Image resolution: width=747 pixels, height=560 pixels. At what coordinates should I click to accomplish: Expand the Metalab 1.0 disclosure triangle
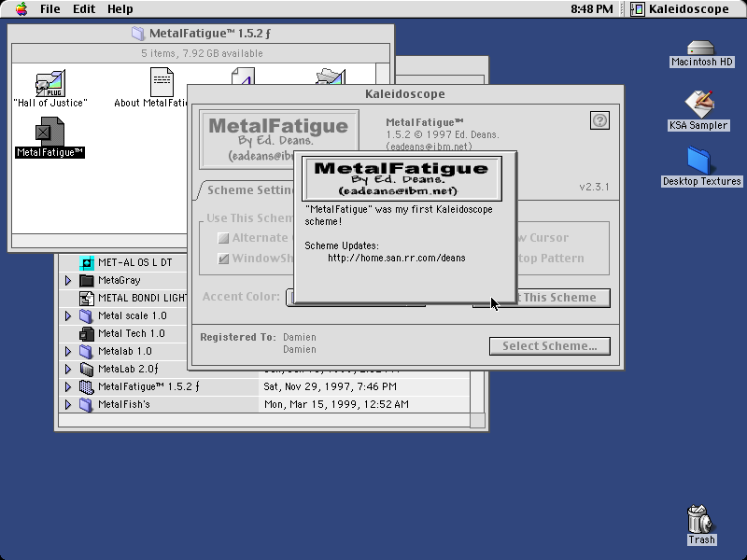[67, 351]
